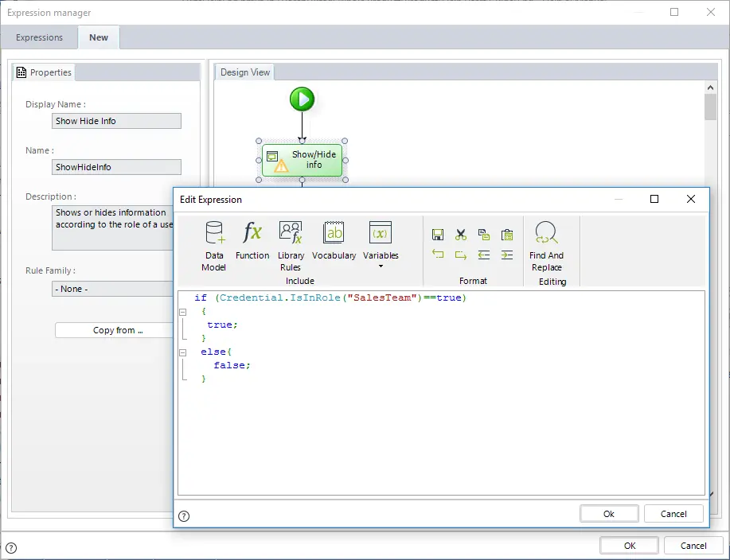Collapse the else block in code editor
This screenshot has height=560, width=730.
[x=183, y=352]
